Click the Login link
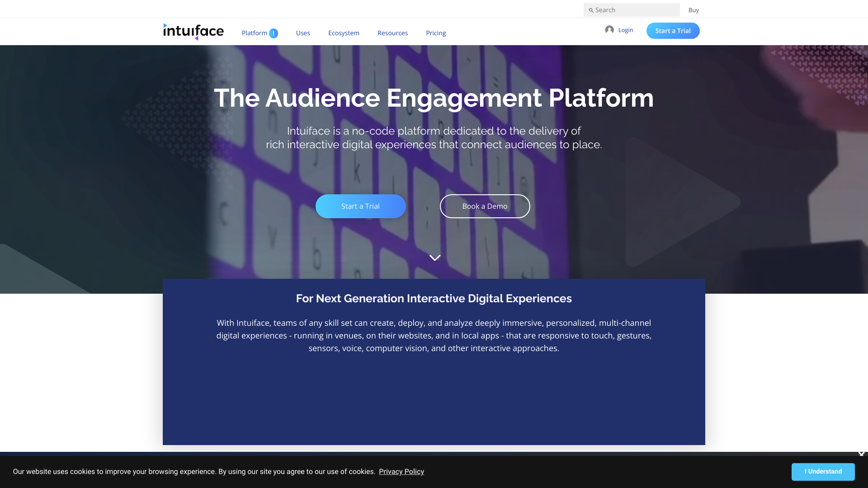The width and height of the screenshot is (868, 488). 626,30
